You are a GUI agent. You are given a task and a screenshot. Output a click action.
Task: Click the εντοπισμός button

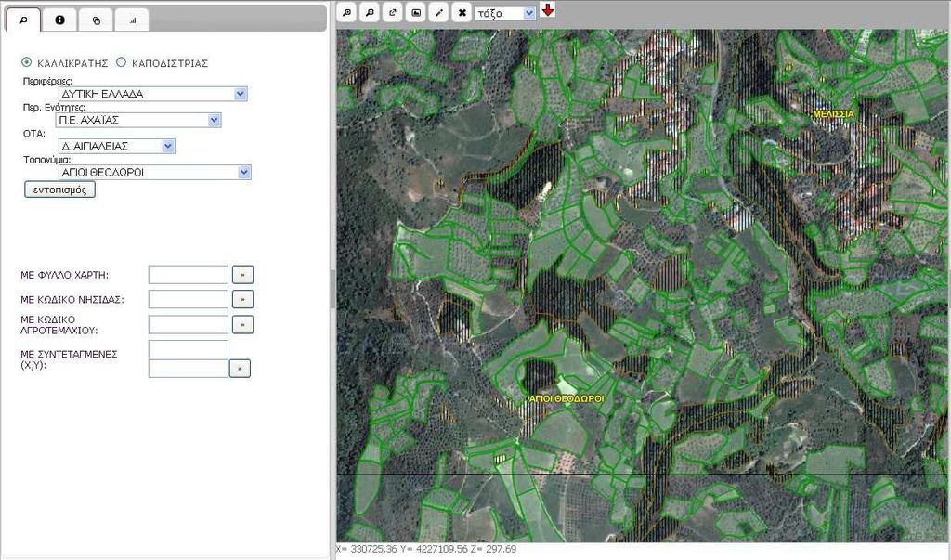point(60,189)
